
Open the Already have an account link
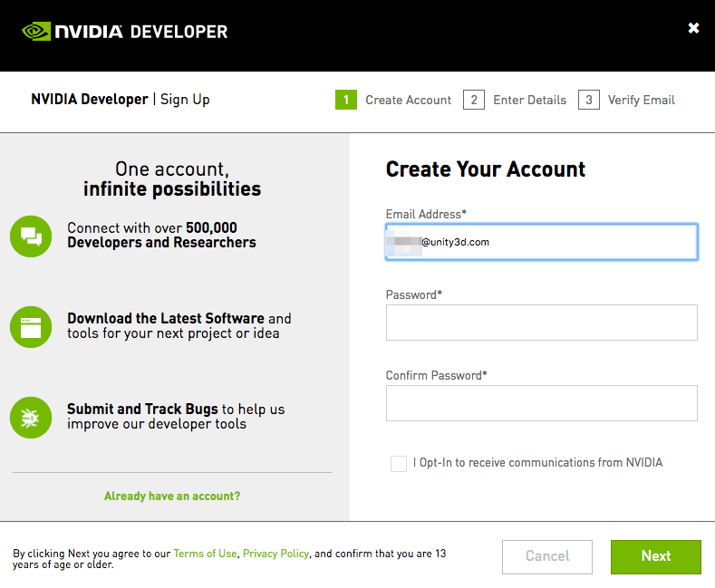pos(172,496)
